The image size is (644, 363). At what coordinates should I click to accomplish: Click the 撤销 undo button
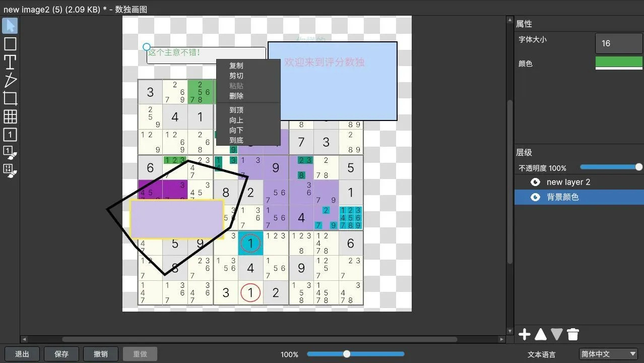point(101,354)
